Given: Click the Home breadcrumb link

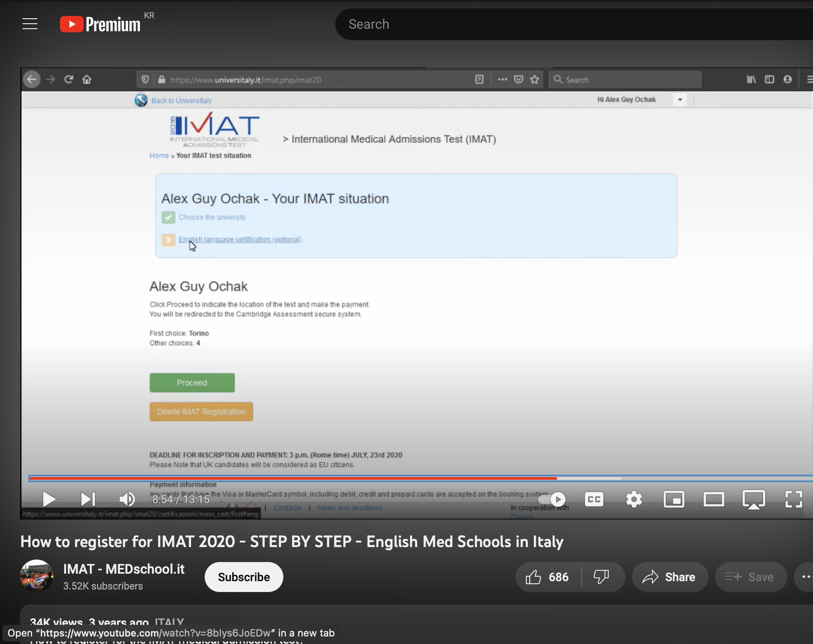Looking at the screenshot, I should point(159,156).
